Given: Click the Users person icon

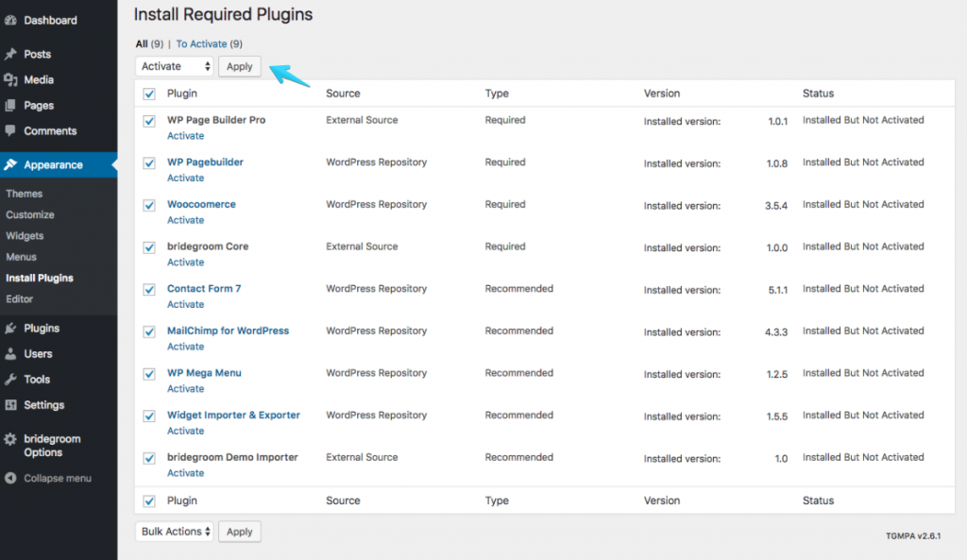Looking at the screenshot, I should tap(9, 354).
